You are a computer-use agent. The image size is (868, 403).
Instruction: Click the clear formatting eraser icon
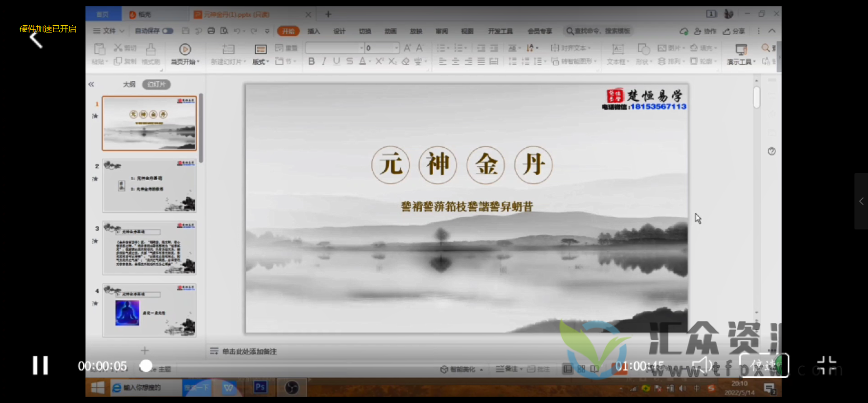[406, 61]
